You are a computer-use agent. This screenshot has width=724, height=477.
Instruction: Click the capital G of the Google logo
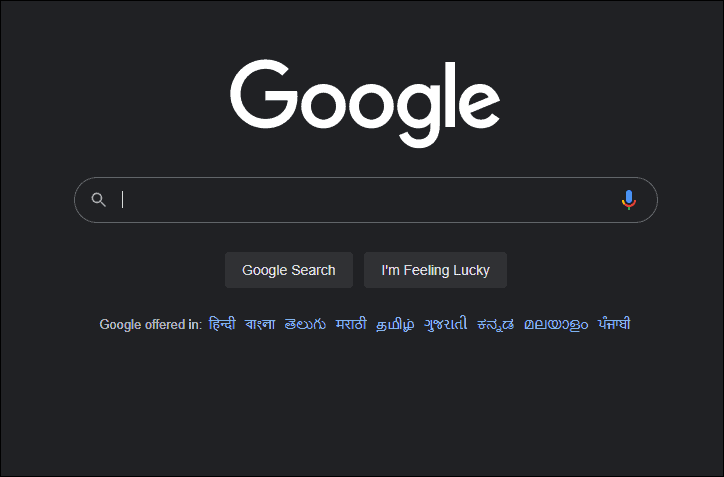point(264,94)
